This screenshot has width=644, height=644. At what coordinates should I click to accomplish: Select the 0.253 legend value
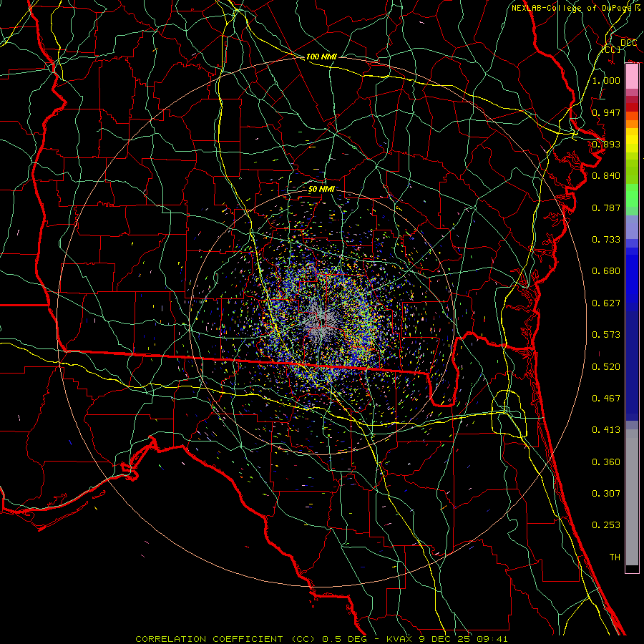coord(606,525)
